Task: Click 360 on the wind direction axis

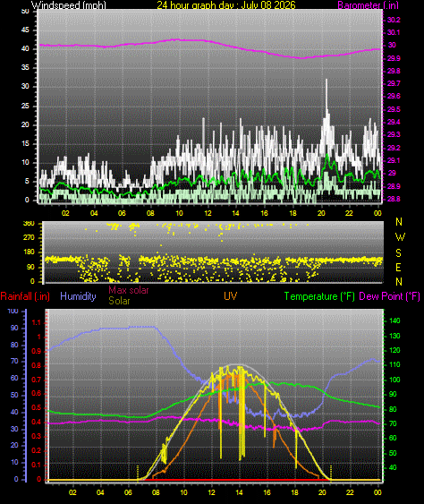Action: click(29, 224)
